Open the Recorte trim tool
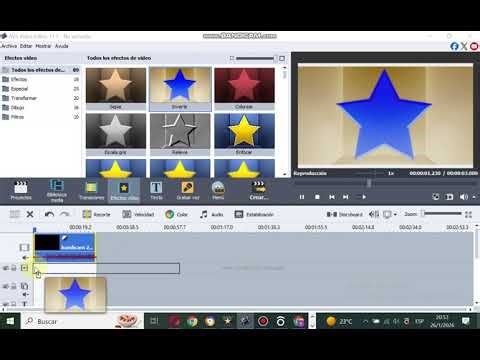Screen dimensions: 480x360 click(x=96, y=214)
